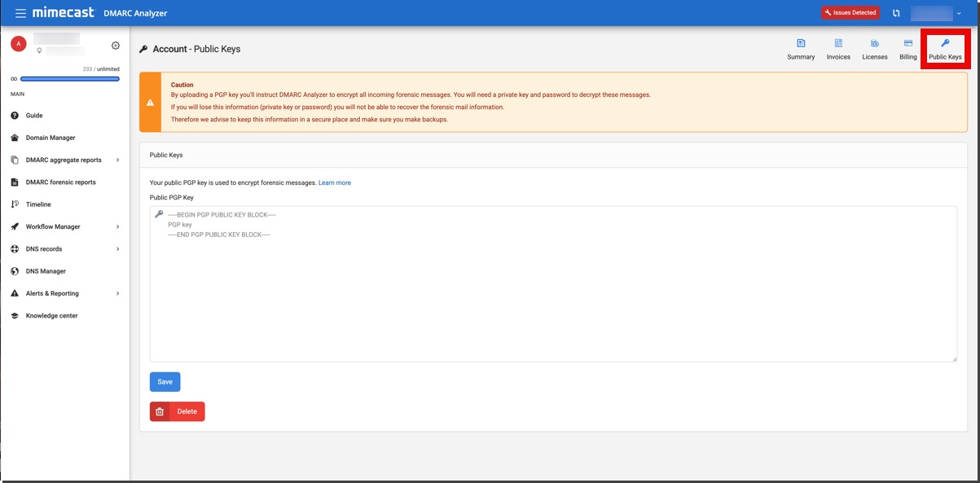This screenshot has width=980, height=483.
Task: Click the textarea resize handle corner
Action: [954, 358]
